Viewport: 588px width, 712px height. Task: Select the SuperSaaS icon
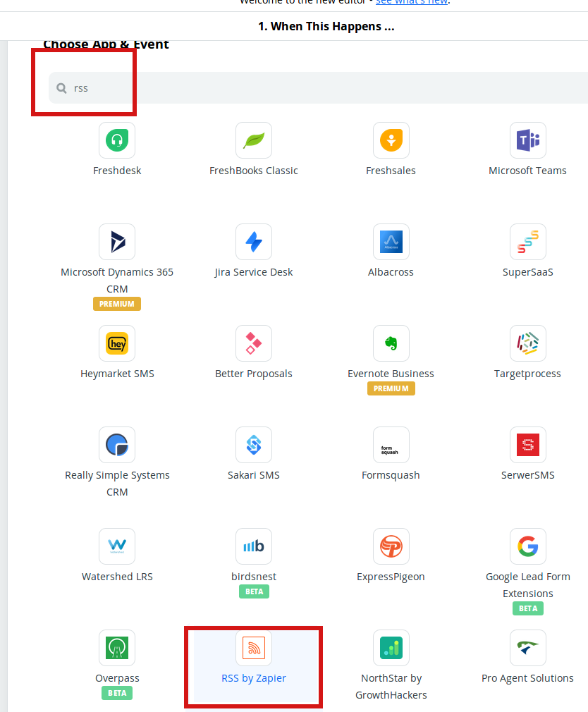pos(527,242)
